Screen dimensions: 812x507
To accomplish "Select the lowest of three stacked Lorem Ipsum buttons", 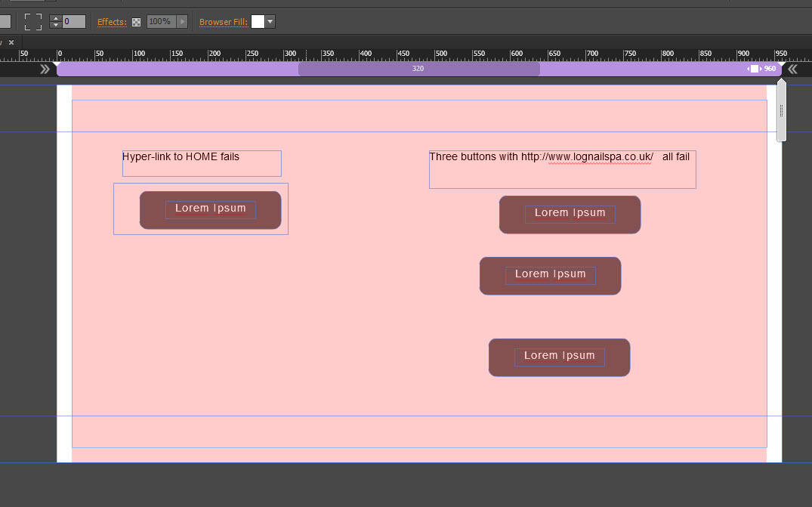I will point(559,357).
